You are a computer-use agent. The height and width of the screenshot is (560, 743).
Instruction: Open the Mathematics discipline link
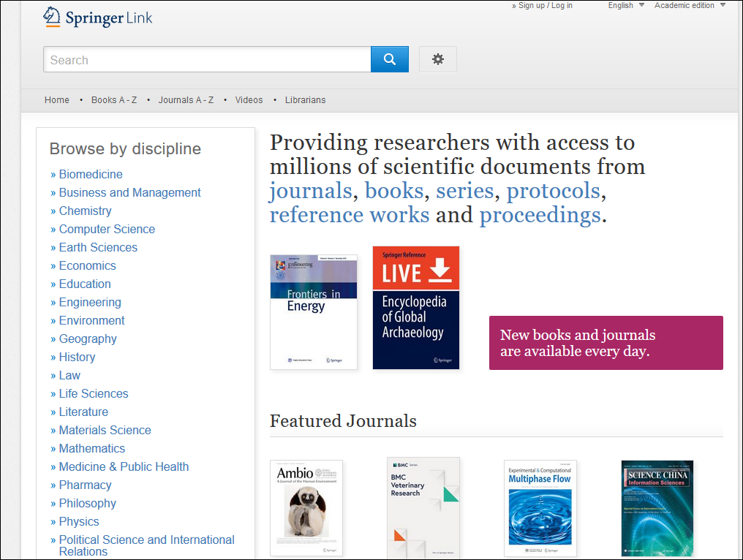(x=92, y=449)
